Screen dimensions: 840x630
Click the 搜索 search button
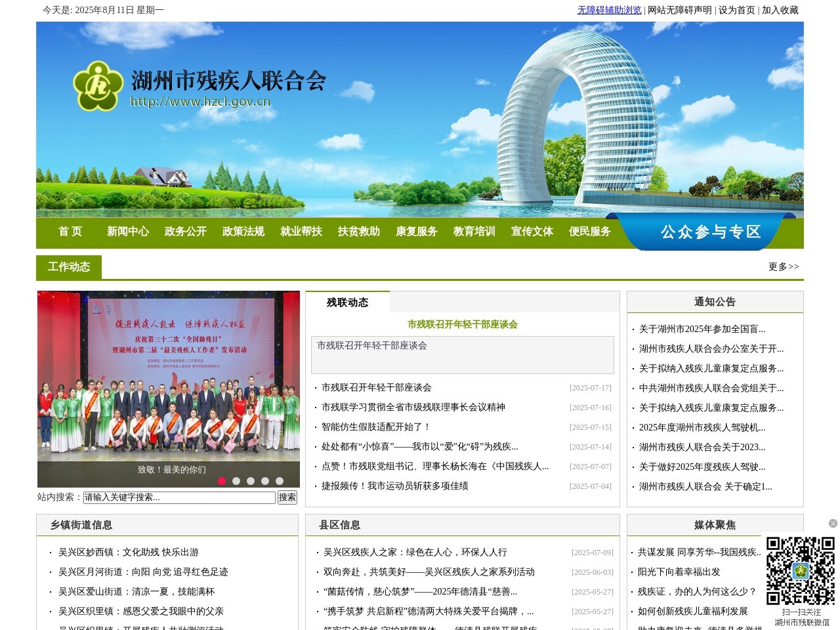[286, 497]
